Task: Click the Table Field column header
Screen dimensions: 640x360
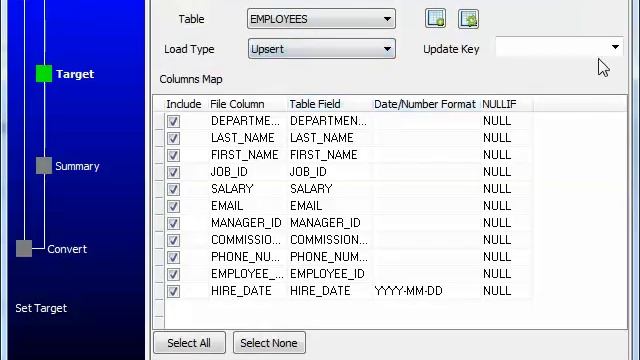Action: point(315,104)
